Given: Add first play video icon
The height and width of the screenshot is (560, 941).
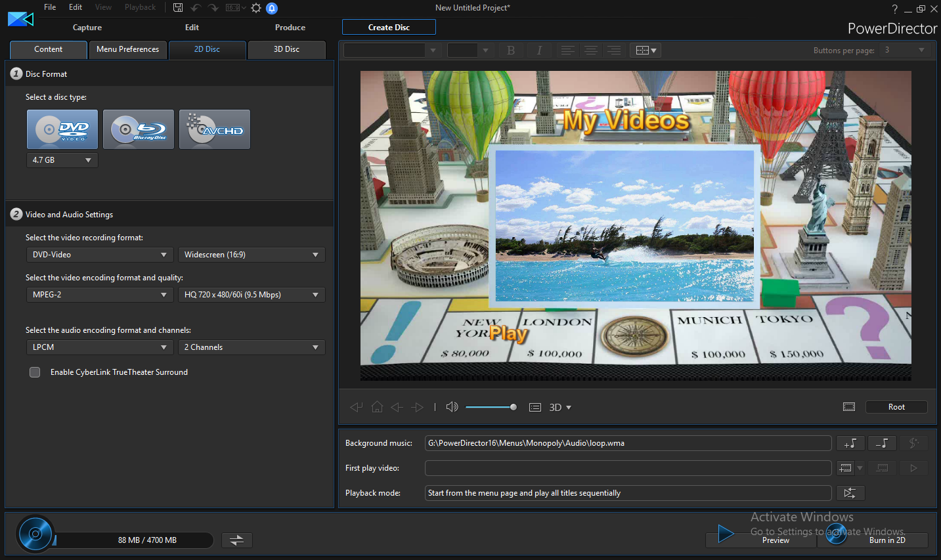Looking at the screenshot, I should tap(846, 468).
